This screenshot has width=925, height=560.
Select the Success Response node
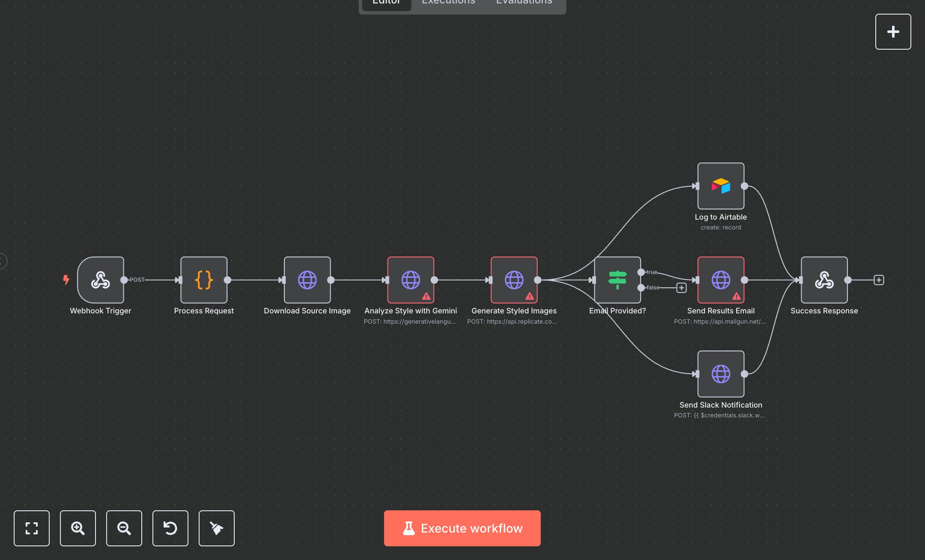(824, 280)
